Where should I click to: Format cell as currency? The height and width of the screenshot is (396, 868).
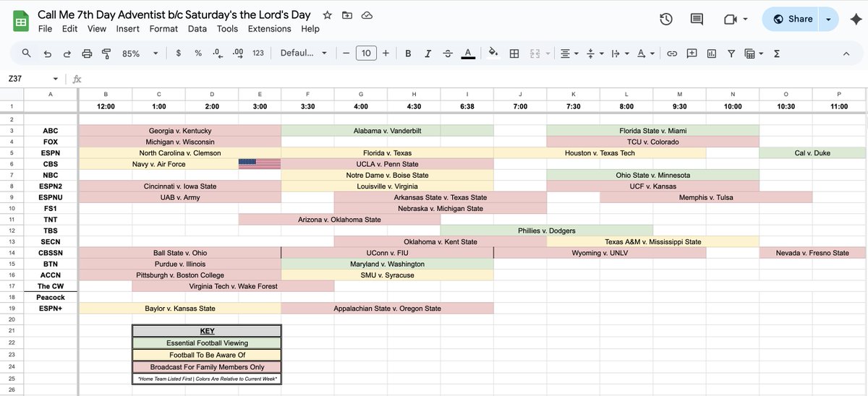[178, 53]
